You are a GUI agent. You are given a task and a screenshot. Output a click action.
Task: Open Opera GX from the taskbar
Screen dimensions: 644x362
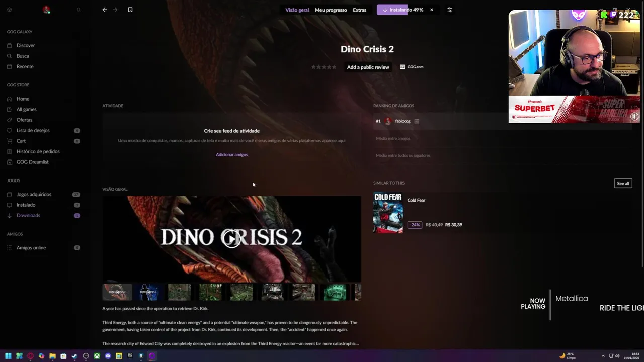click(30, 356)
